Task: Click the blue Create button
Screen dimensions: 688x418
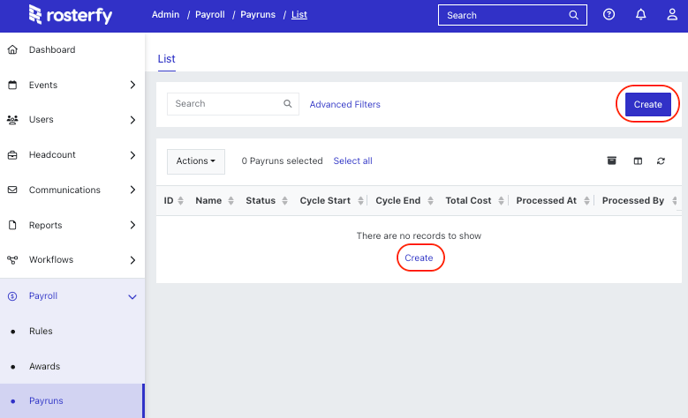Action: [648, 104]
